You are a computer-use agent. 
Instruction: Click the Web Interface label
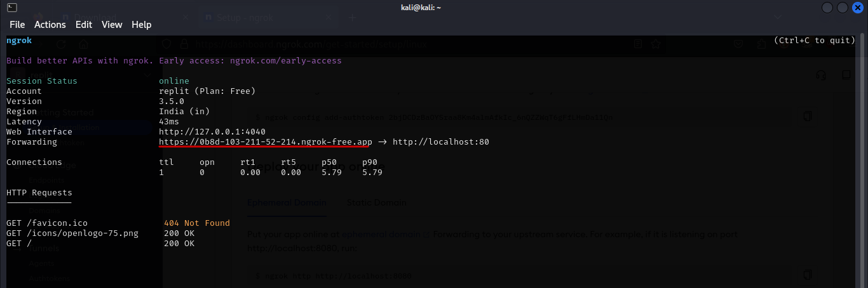point(39,132)
